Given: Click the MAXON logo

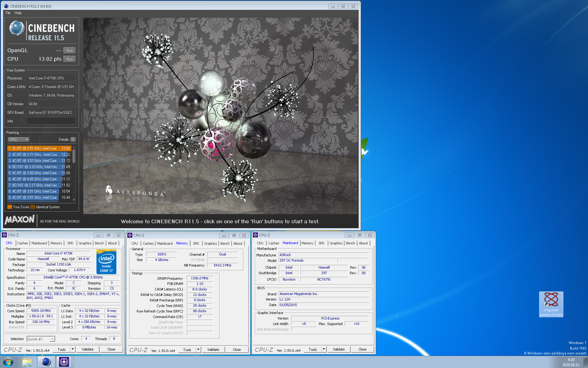Looking at the screenshot, I should [x=20, y=220].
